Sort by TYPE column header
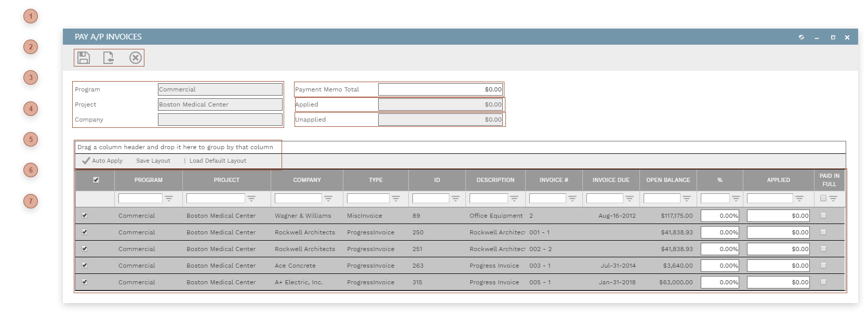The image size is (868, 315). tap(376, 180)
